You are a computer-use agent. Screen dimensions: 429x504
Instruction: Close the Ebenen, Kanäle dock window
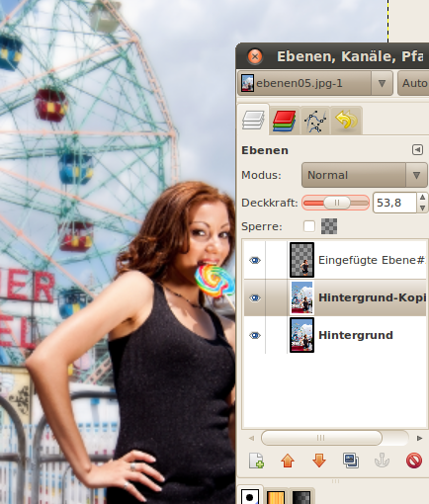pos(255,56)
